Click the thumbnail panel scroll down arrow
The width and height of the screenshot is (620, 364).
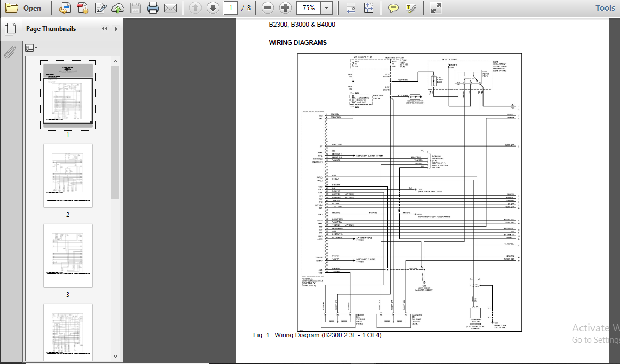coord(116,356)
